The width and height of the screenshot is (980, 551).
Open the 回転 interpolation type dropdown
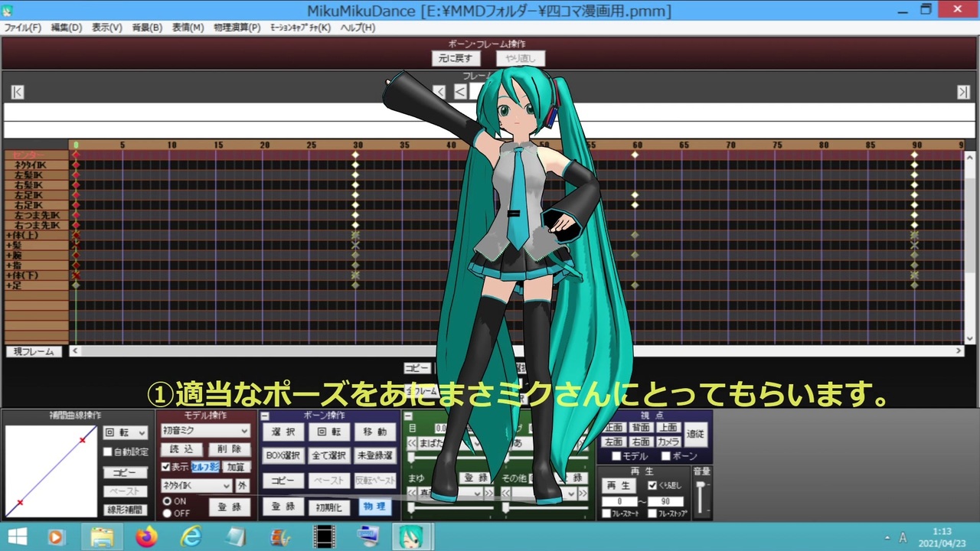coord(126,432)
